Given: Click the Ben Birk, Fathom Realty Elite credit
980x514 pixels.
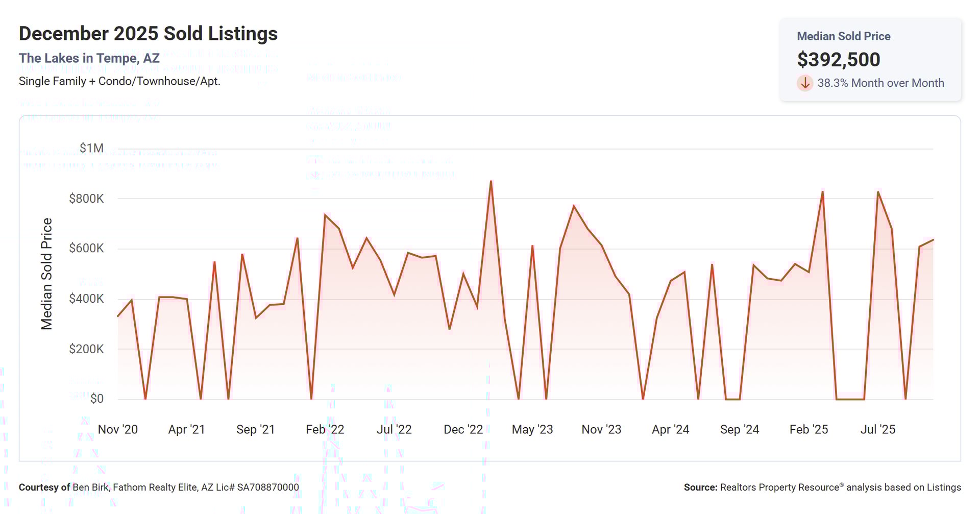Looking at the screenshot, I should pyautogui.click(x=185, y=487).
